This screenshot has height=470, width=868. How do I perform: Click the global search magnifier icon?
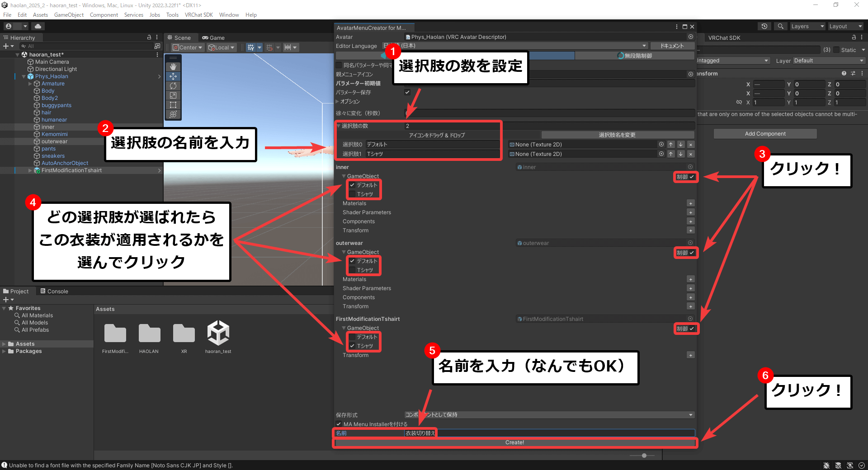(x=780, y=26)
